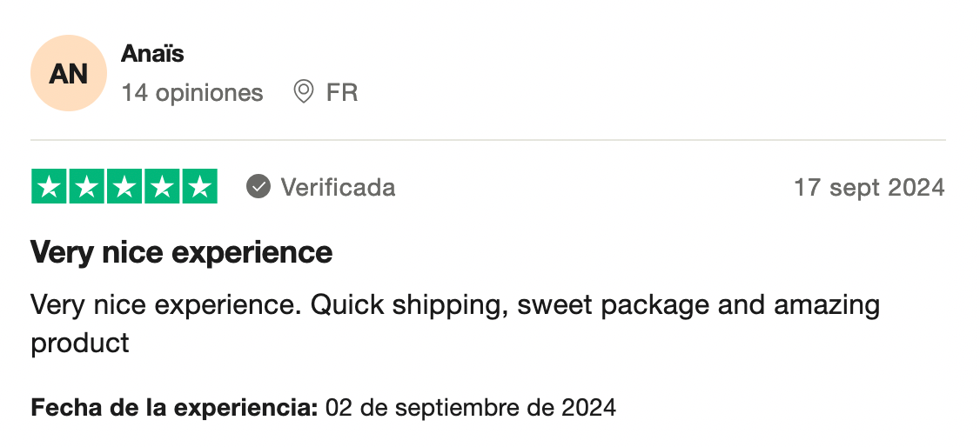Viewport: 980px width, 447px height.
Task: Click the FR country label
Action: click(342, 92)
